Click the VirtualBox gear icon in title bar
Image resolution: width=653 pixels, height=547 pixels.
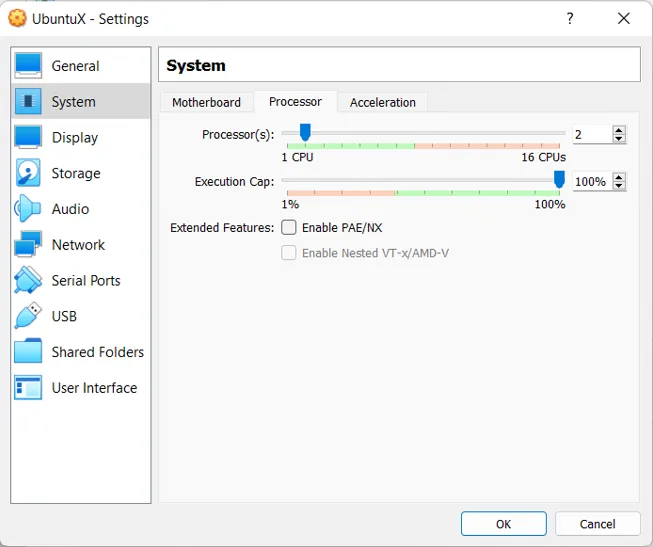(17, 18)
